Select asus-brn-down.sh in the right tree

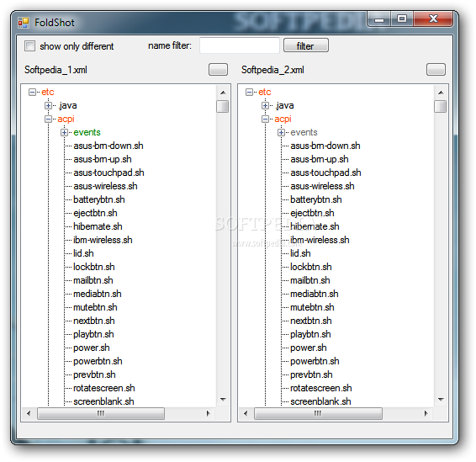tap(325, 146)
